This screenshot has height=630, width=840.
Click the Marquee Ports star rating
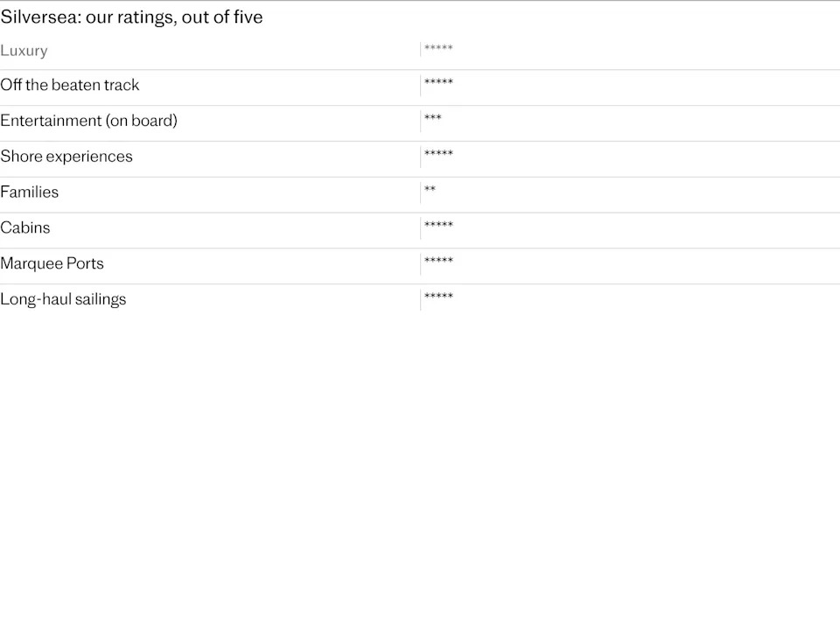pyautogui.click(x=438, y=261)
